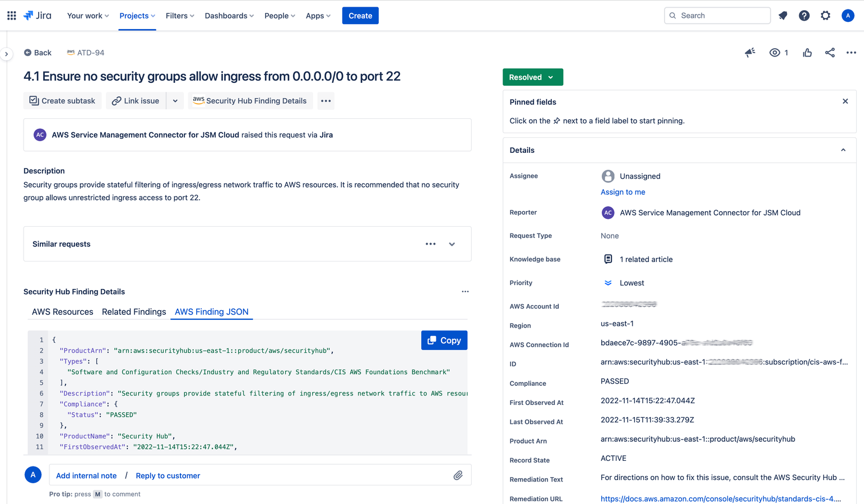Screen dimensions: 864x504
Task: Open the Link issue dropdown arrow
Action: coord(175,101)
